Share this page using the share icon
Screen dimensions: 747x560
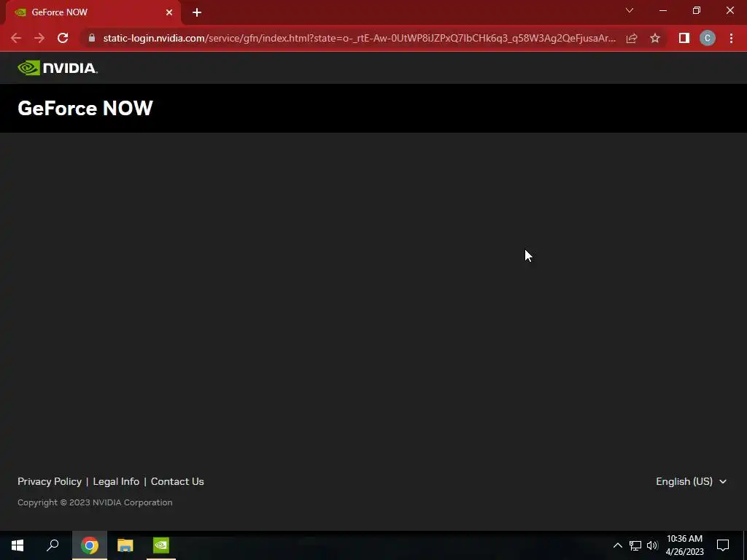[x=632, y=38]
